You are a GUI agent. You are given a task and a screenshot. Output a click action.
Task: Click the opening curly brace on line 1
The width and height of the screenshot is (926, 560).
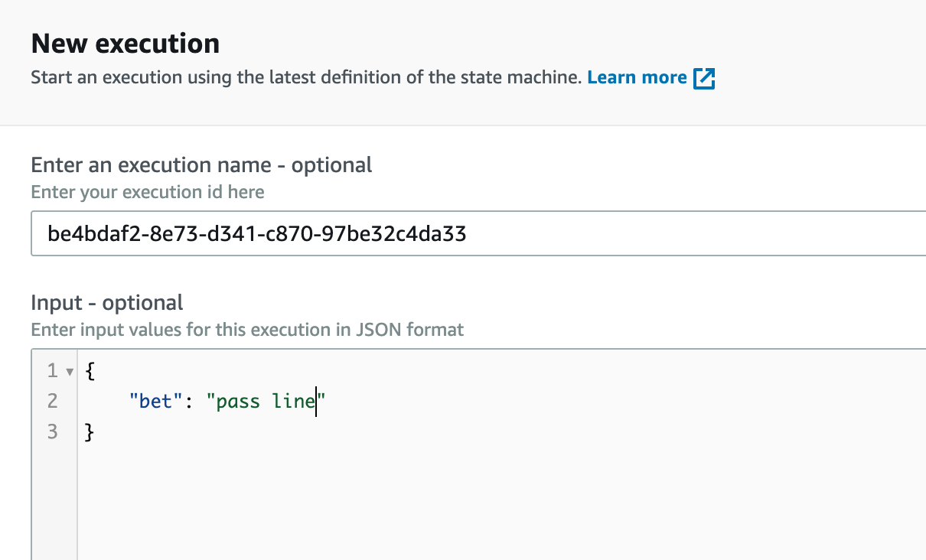[x=90, y=371]
